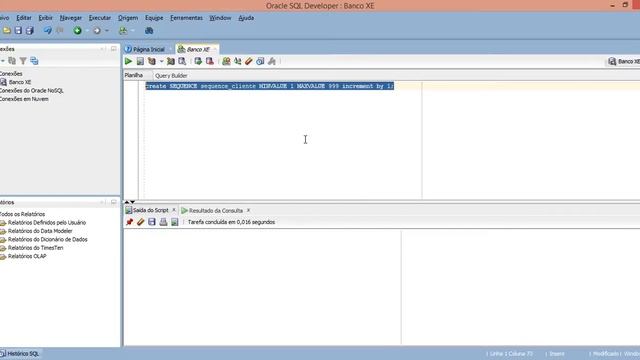Click the Refresh connections icon
This screenshot has width=640, height=360.
coord(12,61)
